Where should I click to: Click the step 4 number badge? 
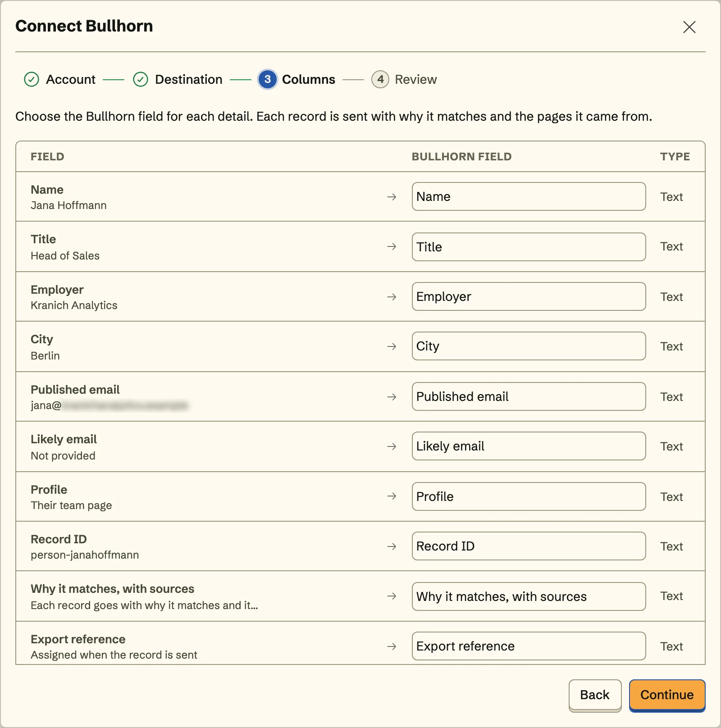pyautogui.click(x=380, y=79)
